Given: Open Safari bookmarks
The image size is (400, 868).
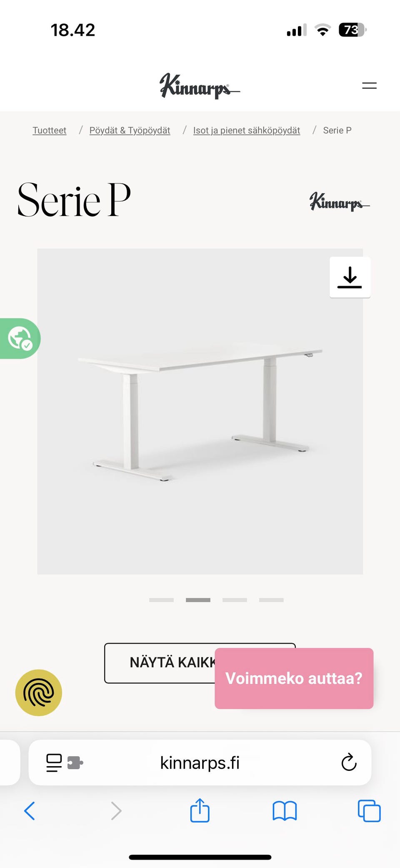Looking at the screenshot, I should pos(285,811).
